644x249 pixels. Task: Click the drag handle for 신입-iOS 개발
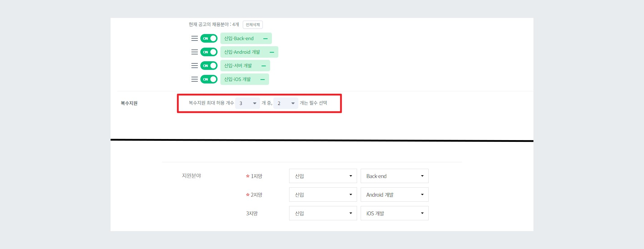click(x=195, y=79)
